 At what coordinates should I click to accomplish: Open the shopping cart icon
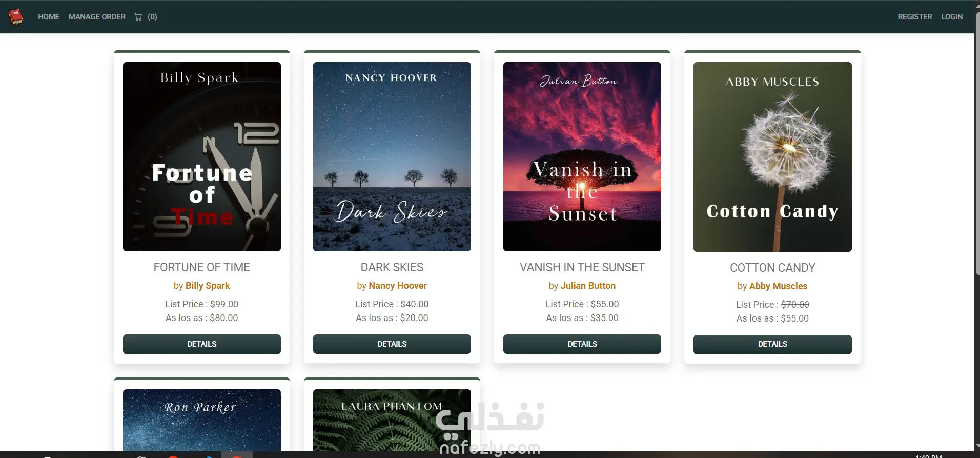point(138,17)
